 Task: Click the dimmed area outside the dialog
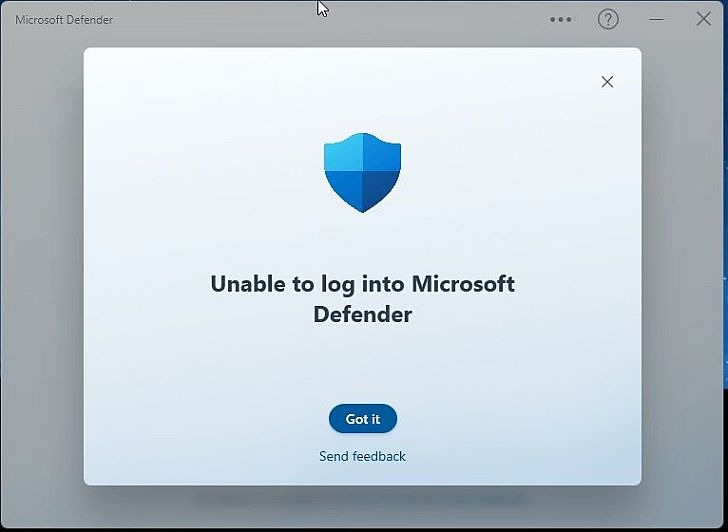[42, 279]
